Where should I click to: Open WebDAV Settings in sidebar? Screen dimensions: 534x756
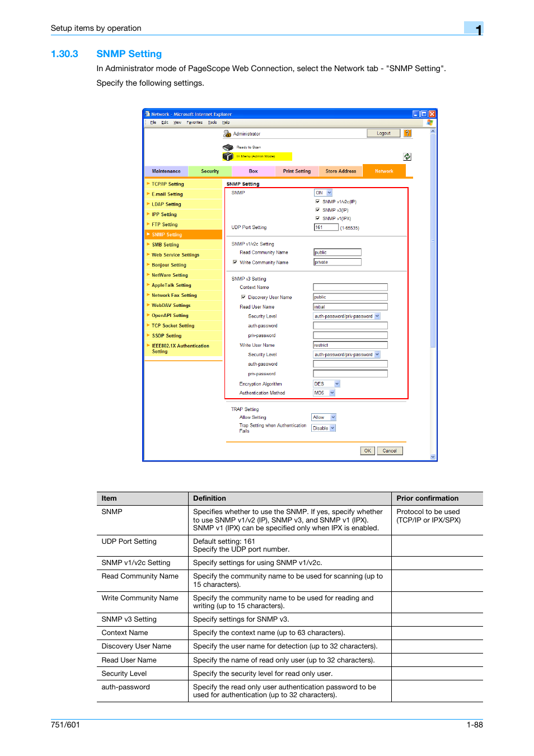tap(184, 305)
